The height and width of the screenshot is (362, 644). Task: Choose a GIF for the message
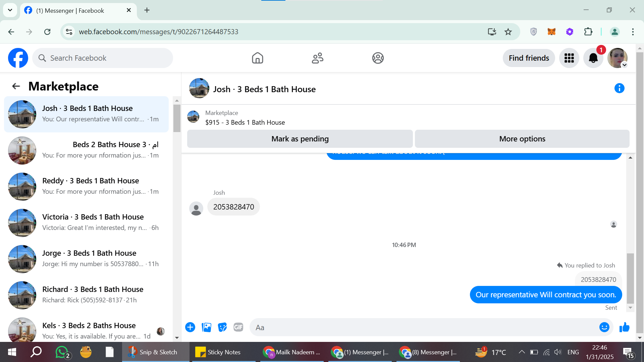(238, 327)
